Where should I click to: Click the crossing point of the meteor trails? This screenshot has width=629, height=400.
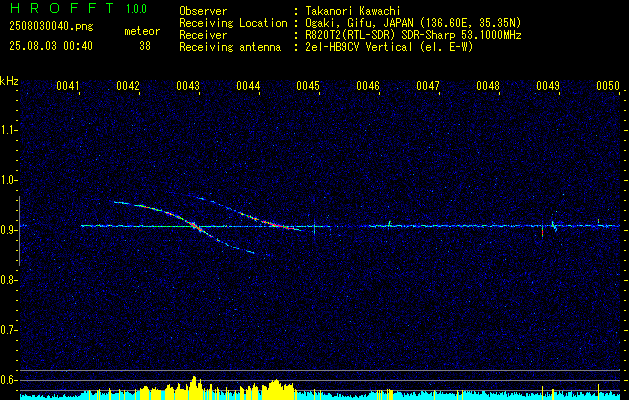196,226
